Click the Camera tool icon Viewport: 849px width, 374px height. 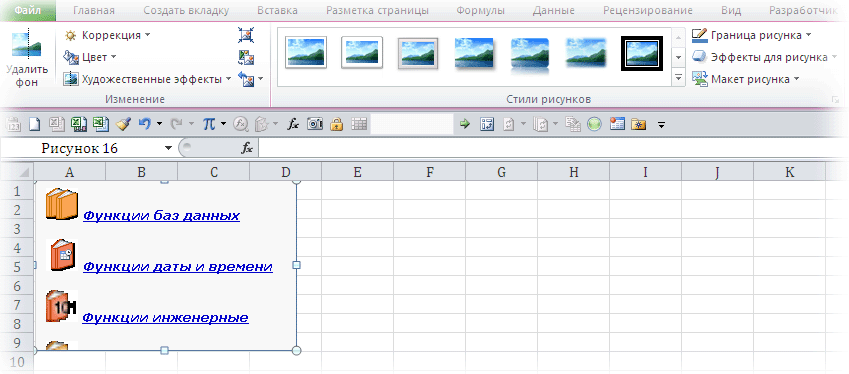tap(315, 124)
